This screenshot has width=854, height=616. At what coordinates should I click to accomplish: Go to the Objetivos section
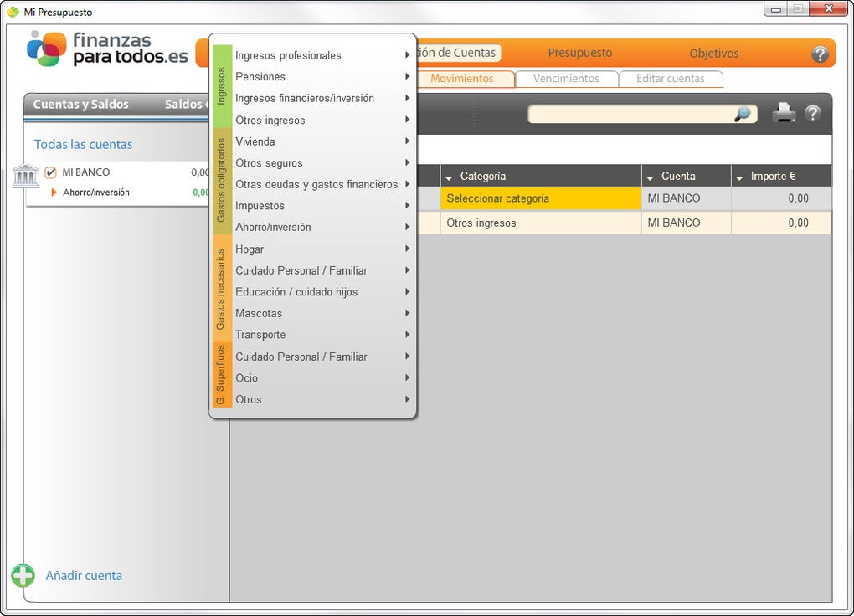tap(713, 54)
